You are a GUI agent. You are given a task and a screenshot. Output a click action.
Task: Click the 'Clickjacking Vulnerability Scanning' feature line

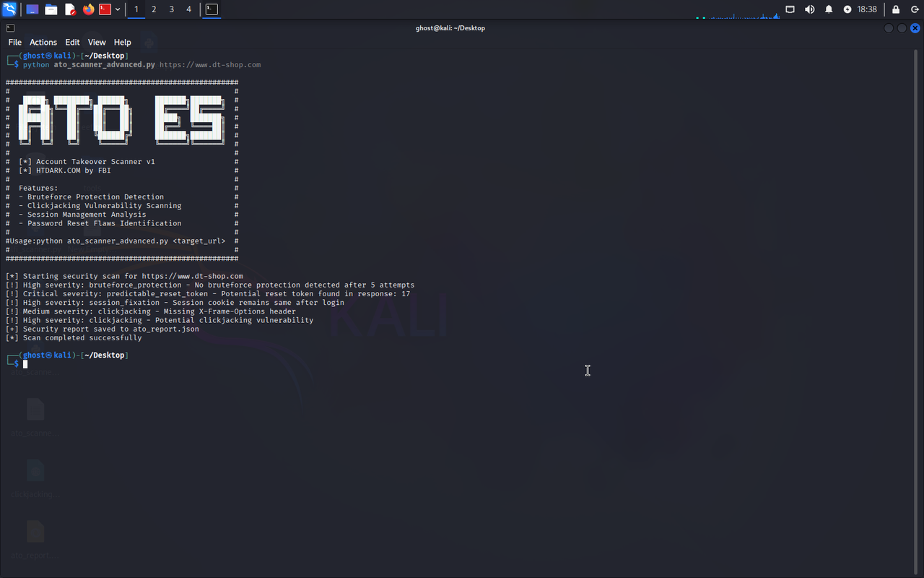pyautogui.click(x=100, y=205)
